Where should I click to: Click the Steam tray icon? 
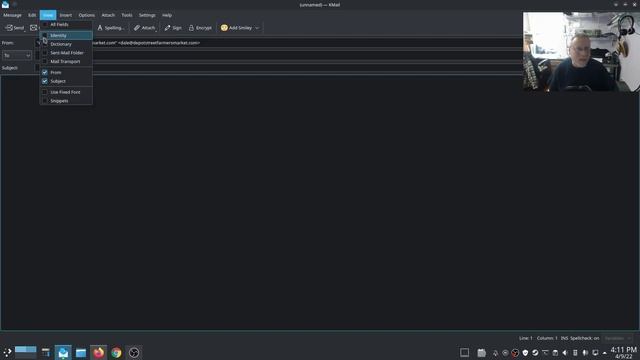535,353
